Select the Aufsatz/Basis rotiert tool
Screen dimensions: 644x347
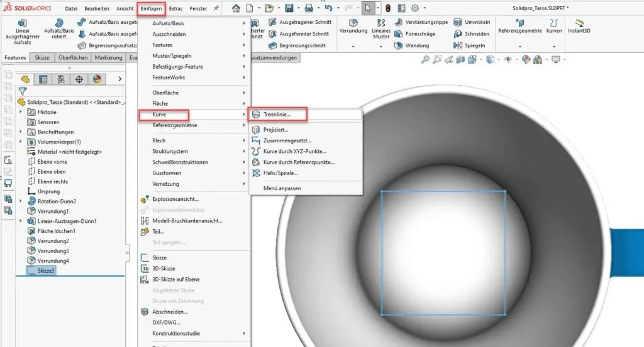58,23
